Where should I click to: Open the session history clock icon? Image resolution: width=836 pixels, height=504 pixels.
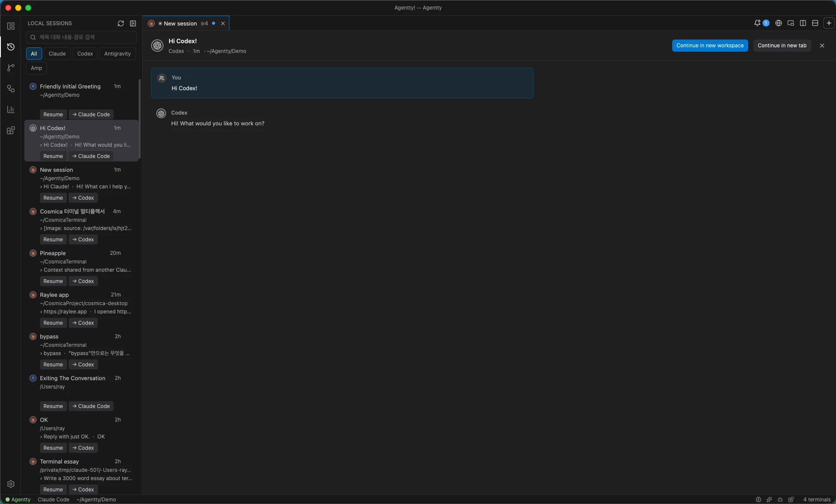coord(11,47)
